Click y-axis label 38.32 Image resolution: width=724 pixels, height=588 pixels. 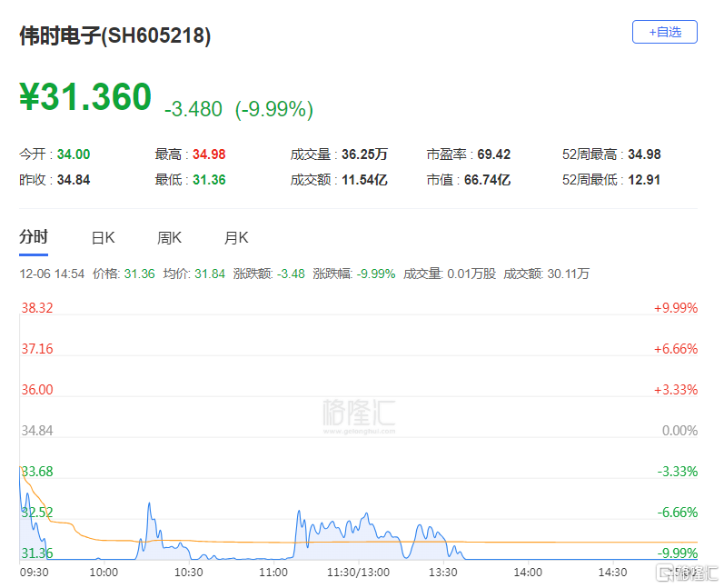[37, 308]
